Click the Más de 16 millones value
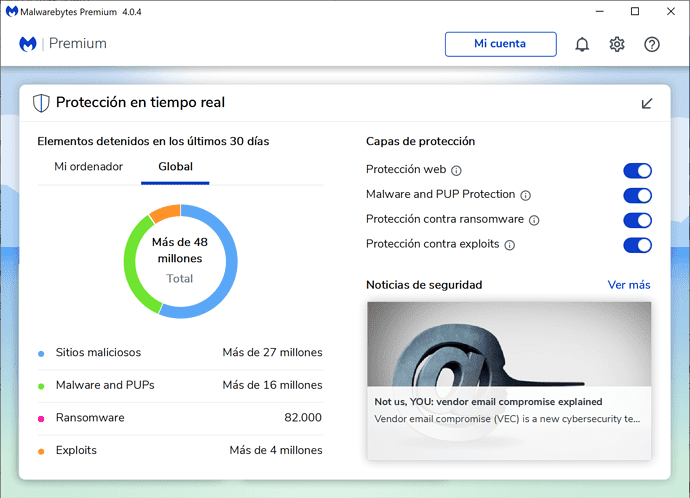The height and width of the screenshot is (498, 690). point(272,385)
